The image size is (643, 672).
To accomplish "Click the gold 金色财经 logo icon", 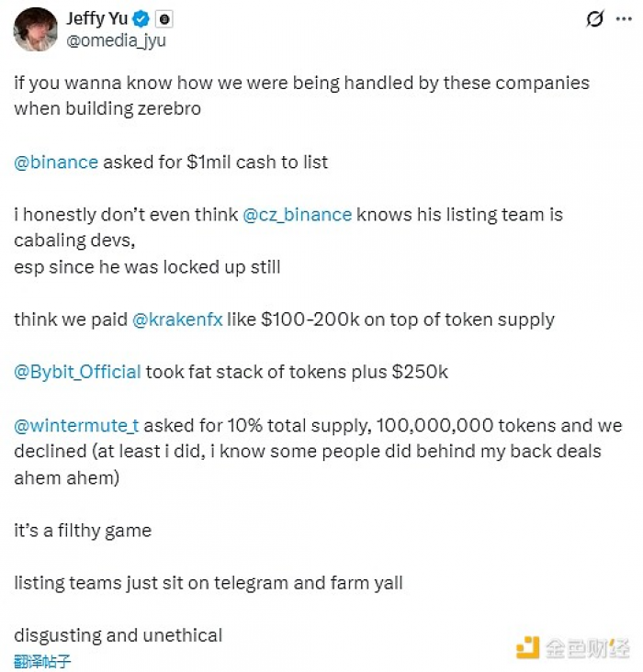I will coord(527,647).
